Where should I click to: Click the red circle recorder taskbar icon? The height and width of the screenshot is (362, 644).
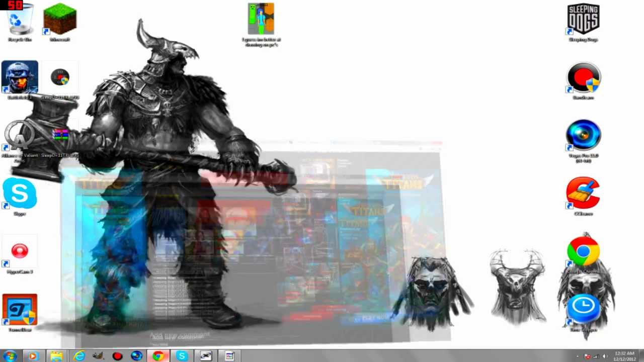pyautogui.click(x=117, y=356)
